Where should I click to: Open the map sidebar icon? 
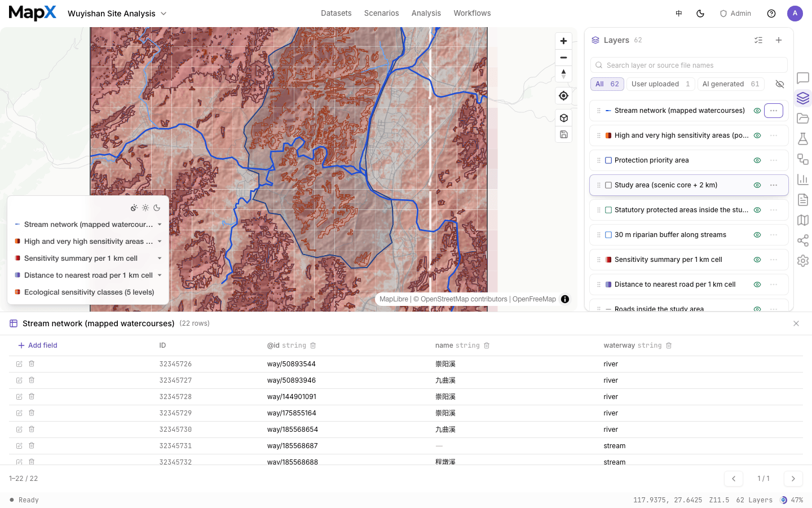803,220
